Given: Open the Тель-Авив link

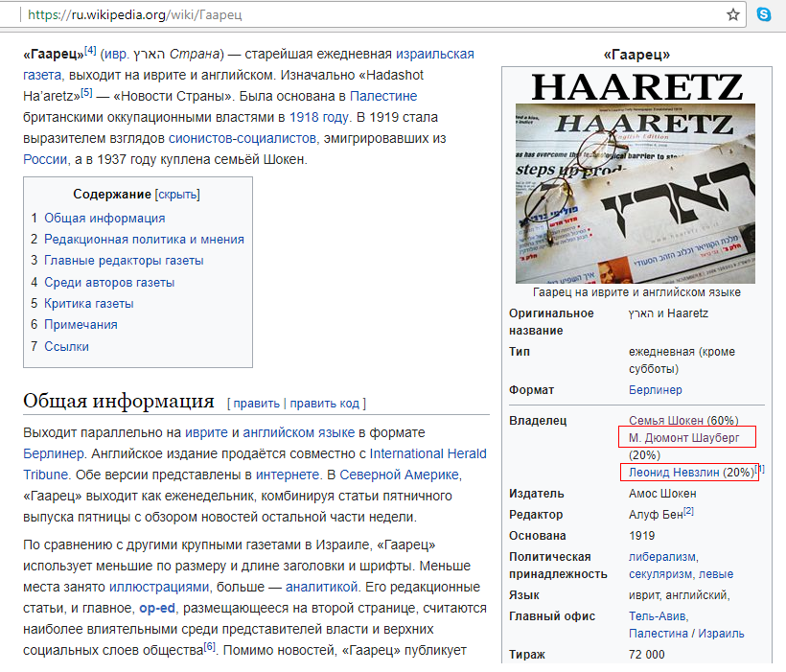Looking at the screenshot, I should coord(658,616).
